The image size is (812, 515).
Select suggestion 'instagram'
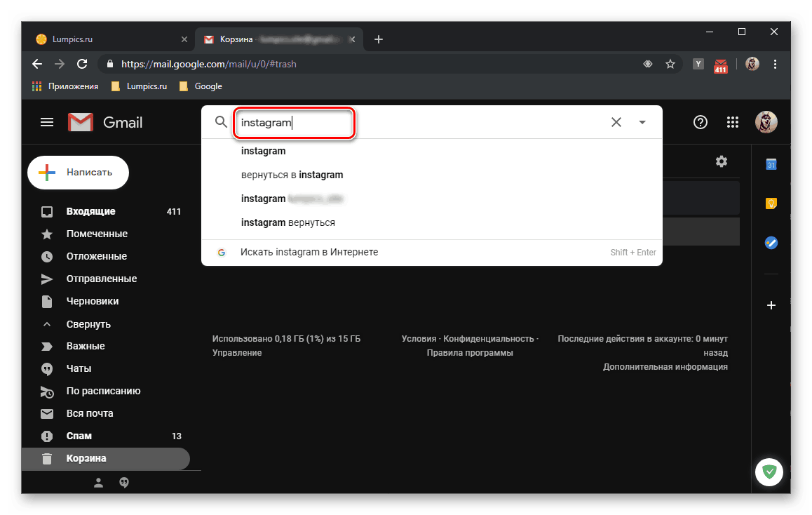point(432,151)
